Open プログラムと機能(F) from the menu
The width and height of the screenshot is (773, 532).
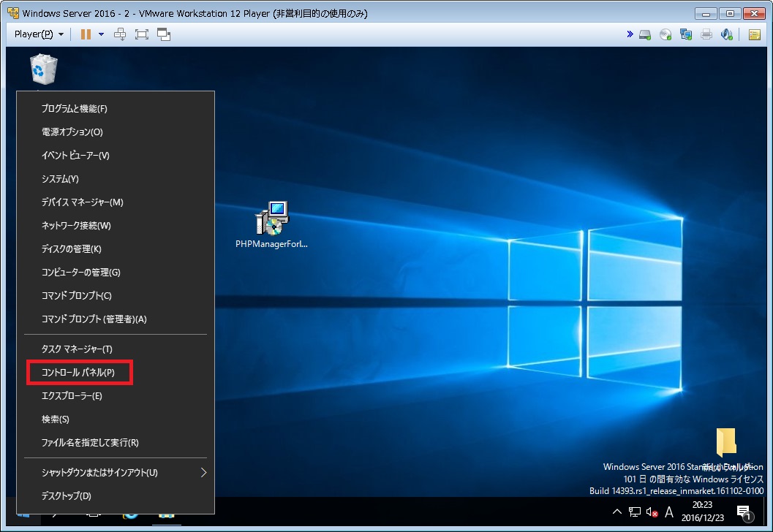point(116,108)
